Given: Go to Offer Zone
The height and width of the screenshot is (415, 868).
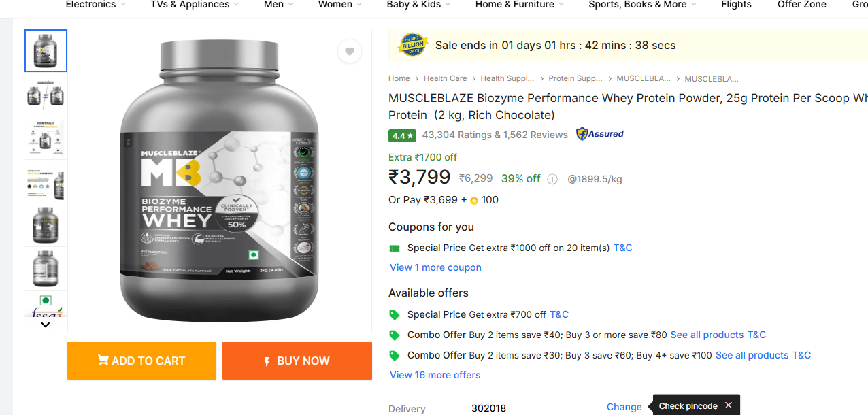Looking at the screenshot, I should coord(801,5).
